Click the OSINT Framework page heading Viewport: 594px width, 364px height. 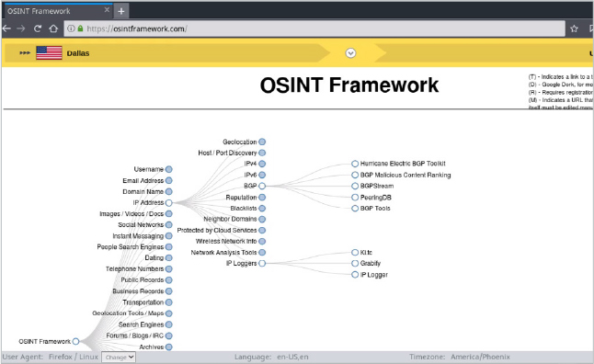point(348,85)
